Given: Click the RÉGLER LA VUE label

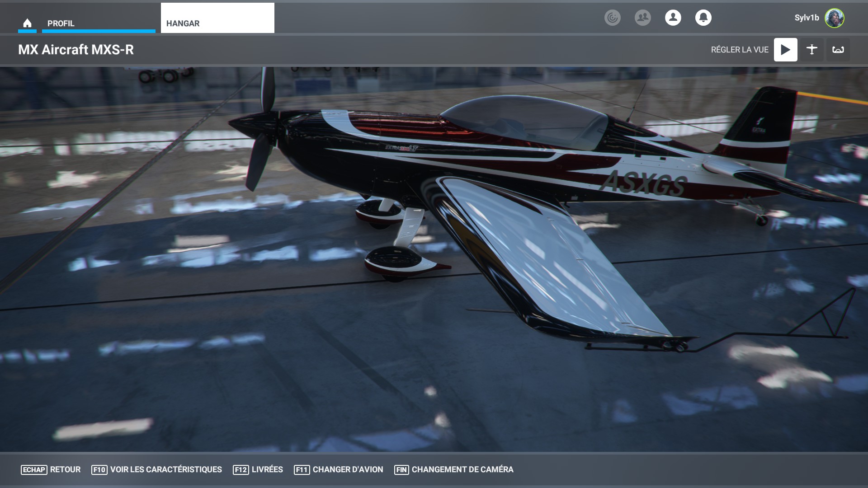Looking at the screenshot, I should coord(740,50).
